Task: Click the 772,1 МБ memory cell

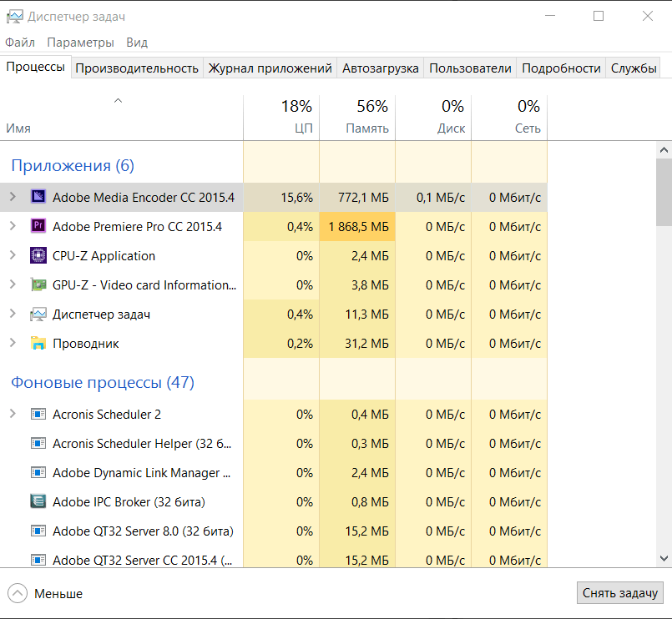Action: coord(357,197)
